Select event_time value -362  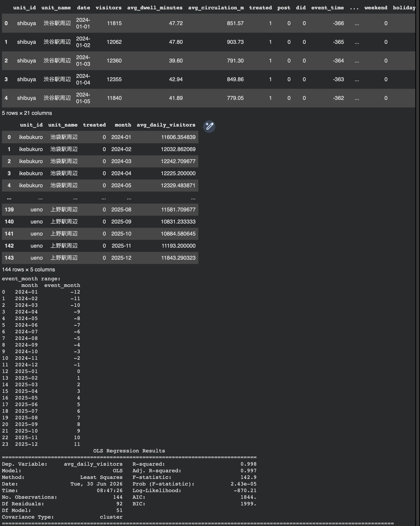click(338, 98)
